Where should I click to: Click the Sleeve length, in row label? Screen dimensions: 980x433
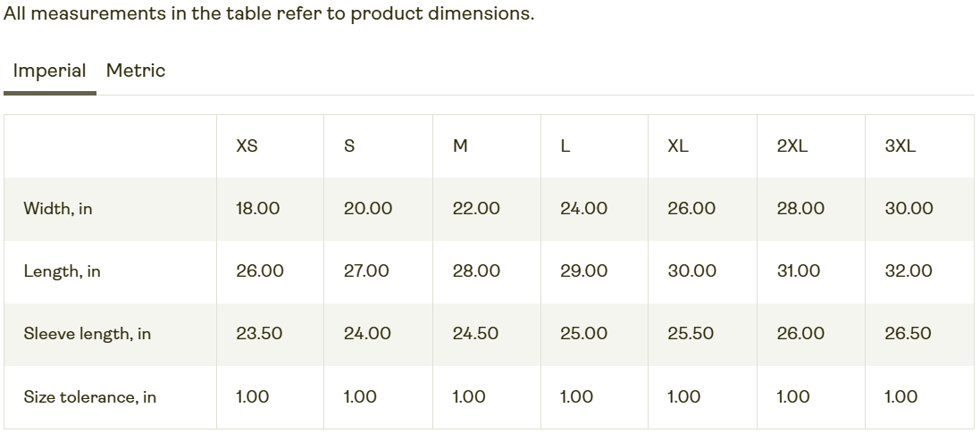click(88, 334)
